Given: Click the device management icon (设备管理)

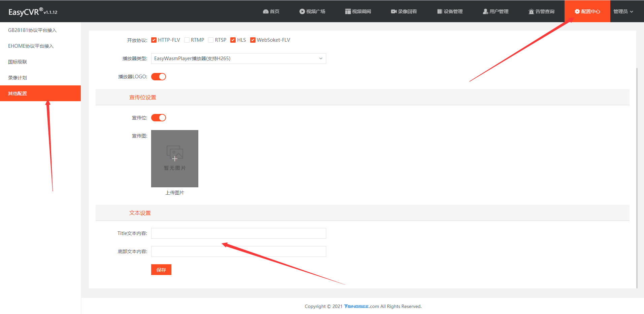Looking at the screenshot, I should [439, 11].
